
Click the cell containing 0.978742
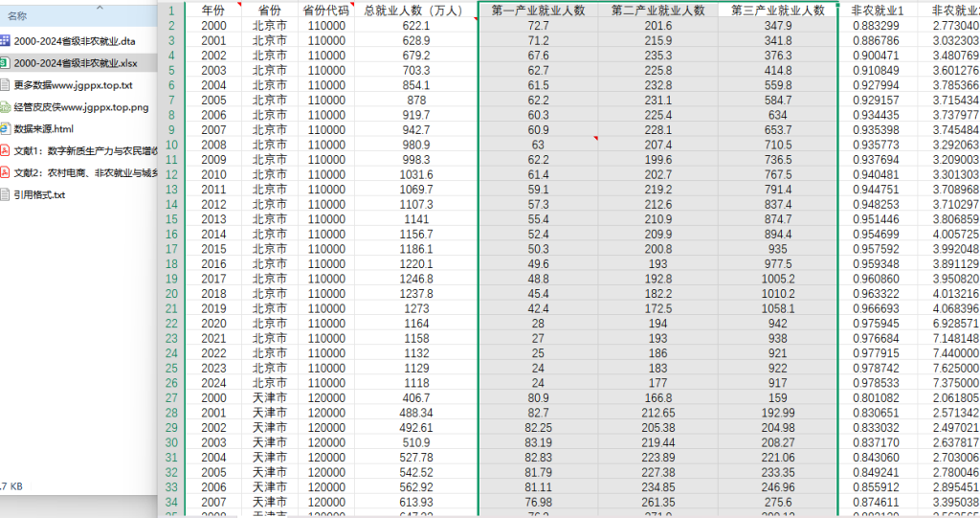[877, 368]
